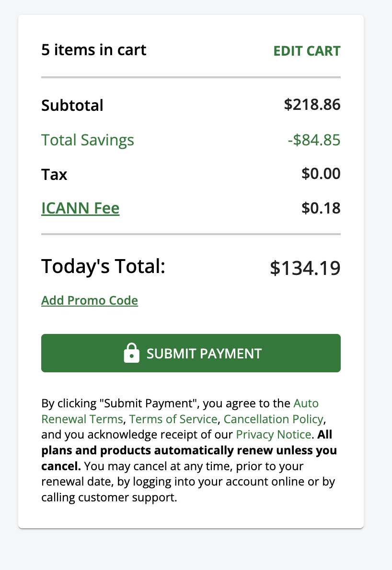This screenshot has width=392, height=570.
Task: Select the Subtotal label
Action: coord(72,106)
